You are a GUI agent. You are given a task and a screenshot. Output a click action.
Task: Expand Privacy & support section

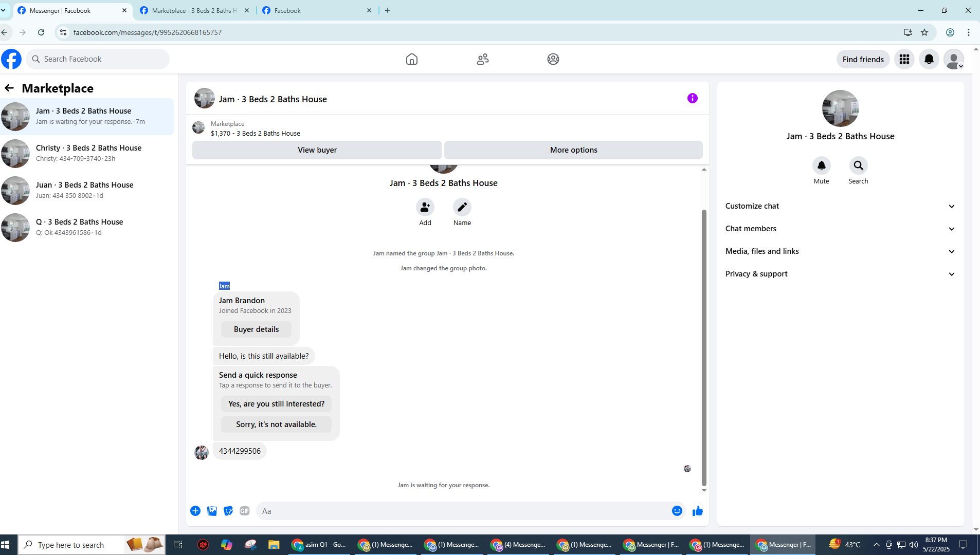(x=840, y=274)
